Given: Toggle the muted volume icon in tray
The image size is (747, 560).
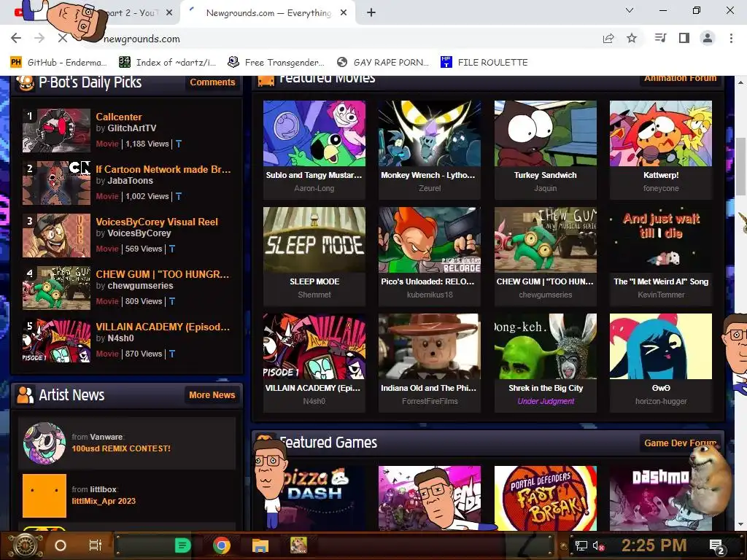Looking at the screenshot, I should click(x=598, y=545).
